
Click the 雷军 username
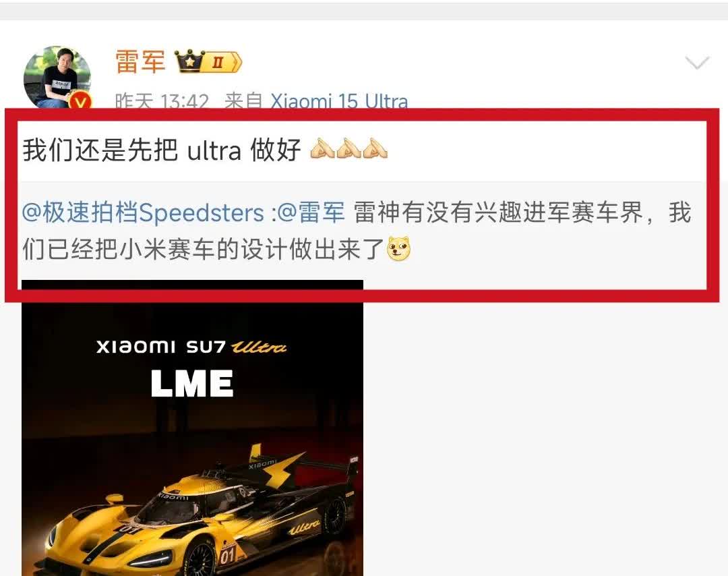pos(140,62)
